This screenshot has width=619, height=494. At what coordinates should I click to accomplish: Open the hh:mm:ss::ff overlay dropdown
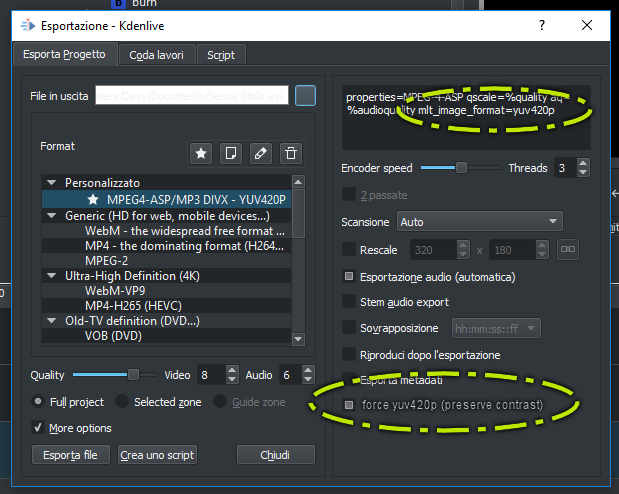click(x=496, y=328)
